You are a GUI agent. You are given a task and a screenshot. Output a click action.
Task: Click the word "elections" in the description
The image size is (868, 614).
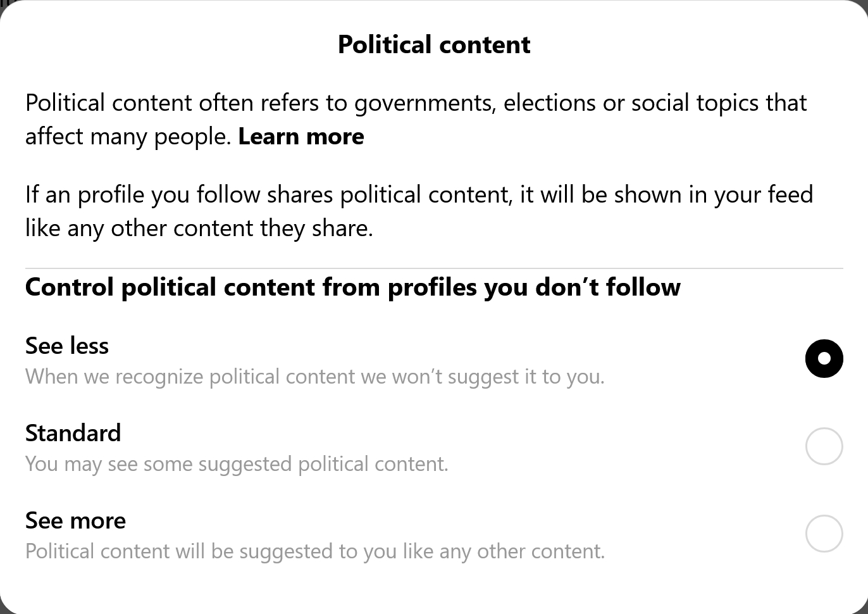coord(549,104)
